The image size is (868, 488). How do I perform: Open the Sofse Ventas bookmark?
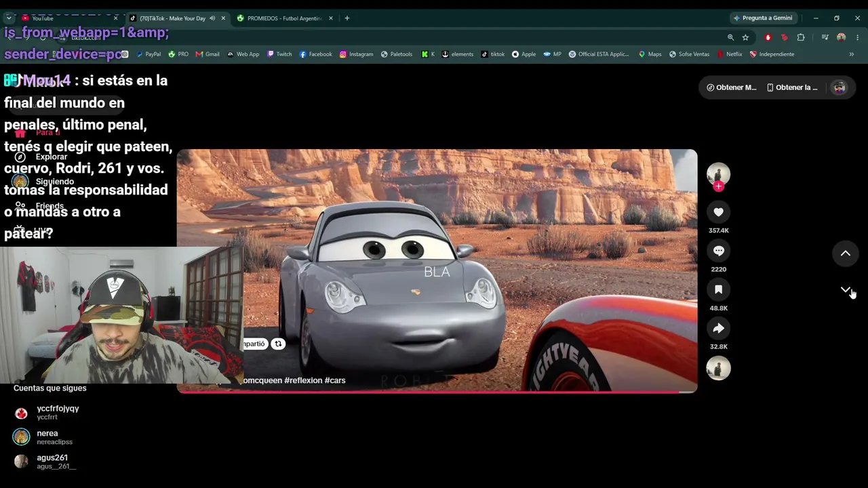click(x=688, y=54)
